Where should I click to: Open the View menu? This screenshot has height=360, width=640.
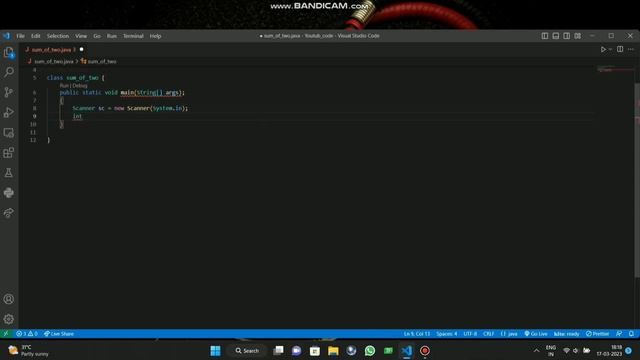tap(81, 36)
